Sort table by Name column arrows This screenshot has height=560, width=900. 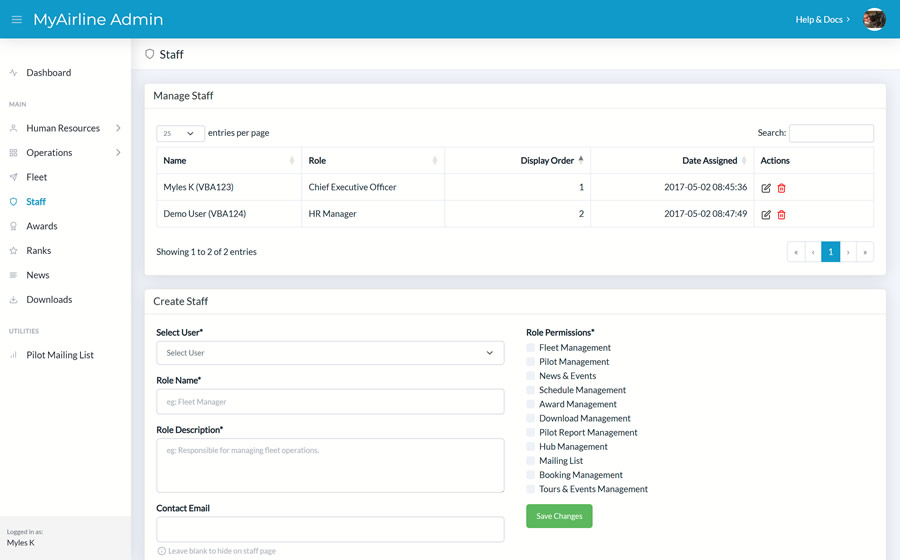point(292,161)
